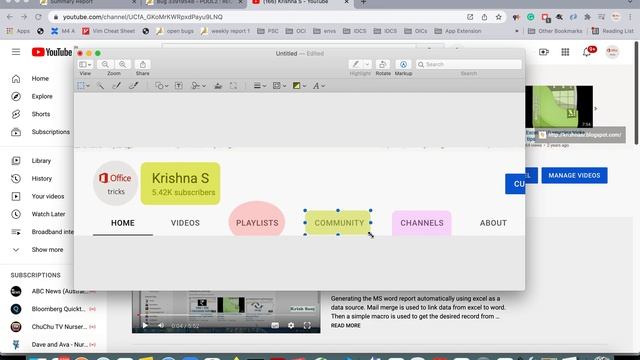Play the featured YouTube video
This screenshot has height=360, width=640.
[145, 325]
